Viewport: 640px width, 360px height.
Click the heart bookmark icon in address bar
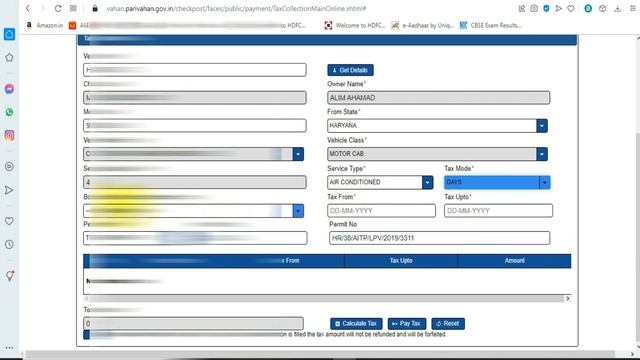[571, 8]
